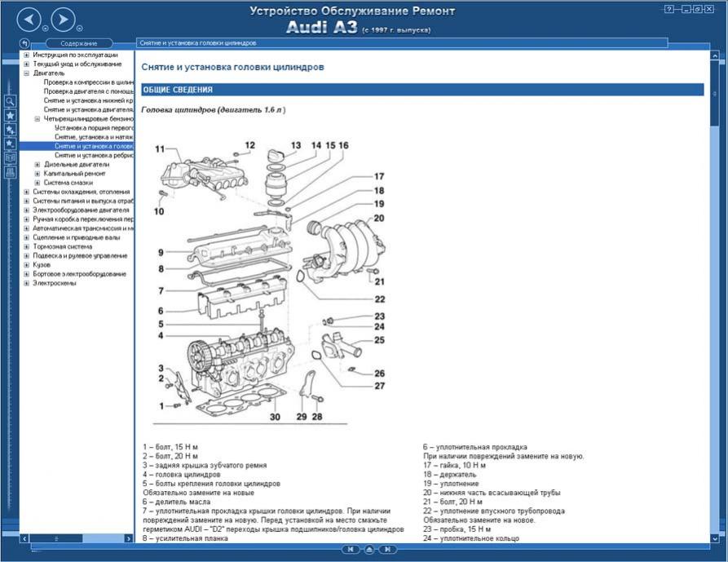Screen dimensions: 728x562
Task: Open the back history dropdown dot
Action: [x=46, y=29]
